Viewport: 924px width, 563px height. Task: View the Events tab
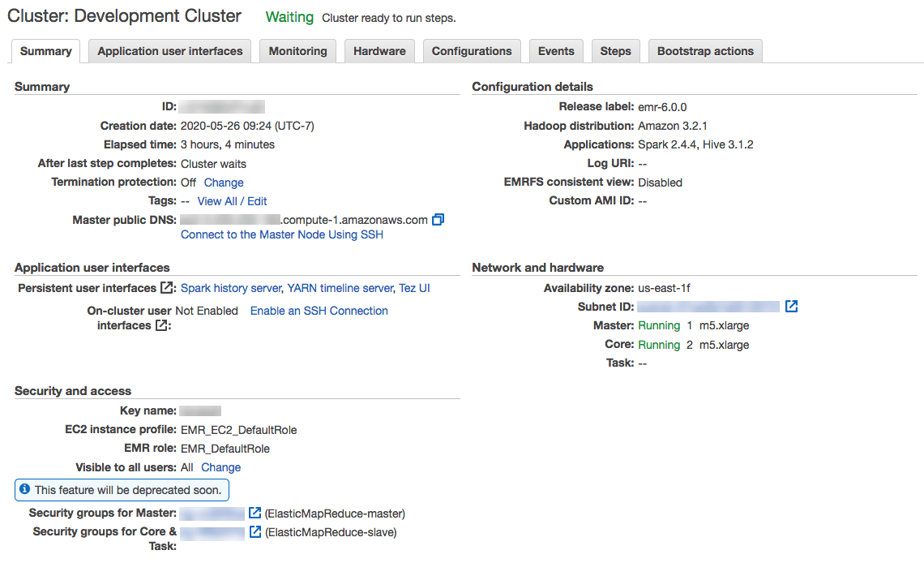(x=556, y=50)
